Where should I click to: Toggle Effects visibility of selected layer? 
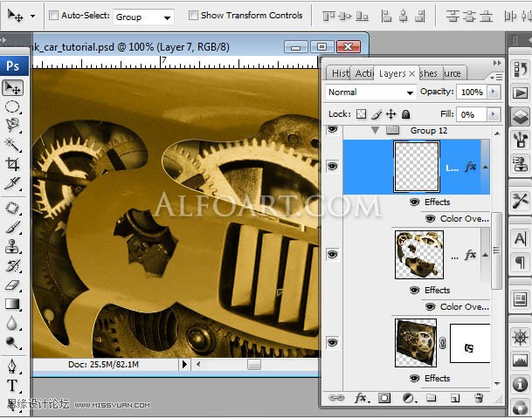click(414, 202)
